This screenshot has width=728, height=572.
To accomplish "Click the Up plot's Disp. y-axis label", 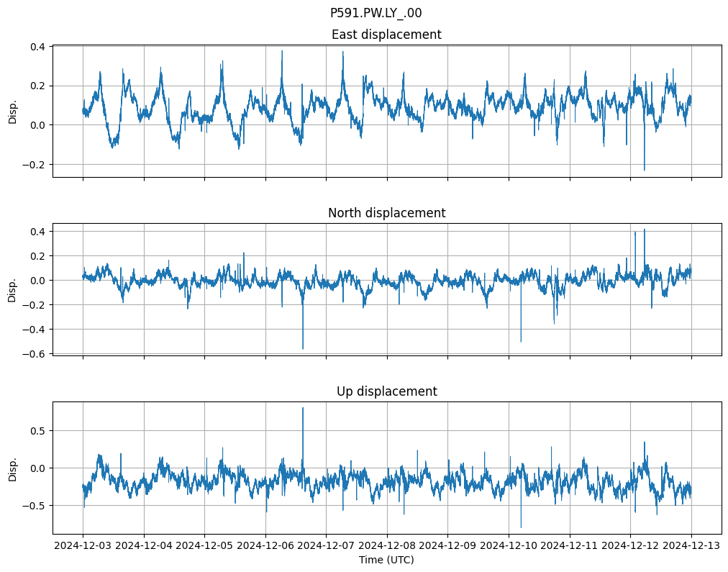I will click(12, 468).
